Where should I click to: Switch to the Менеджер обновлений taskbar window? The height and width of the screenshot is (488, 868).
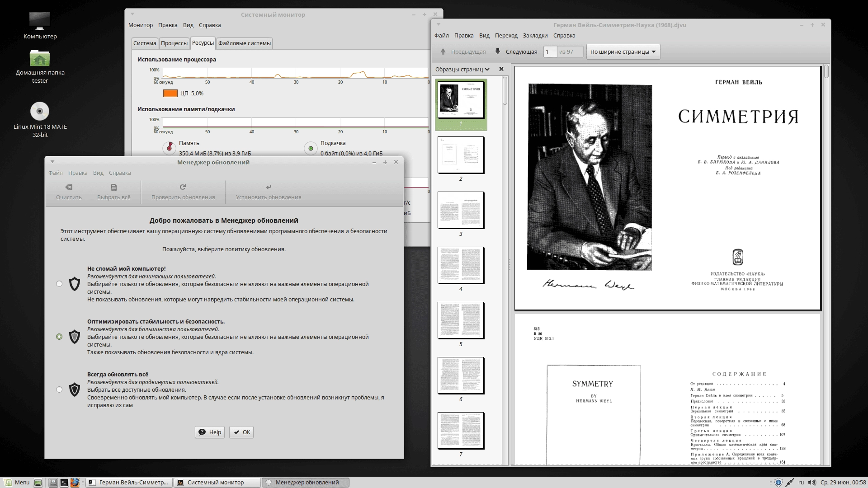[x=306, y=483]
